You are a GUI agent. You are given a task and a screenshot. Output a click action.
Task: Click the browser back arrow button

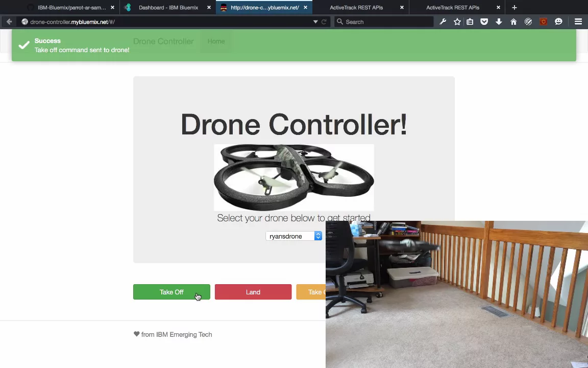pos(9,22)
